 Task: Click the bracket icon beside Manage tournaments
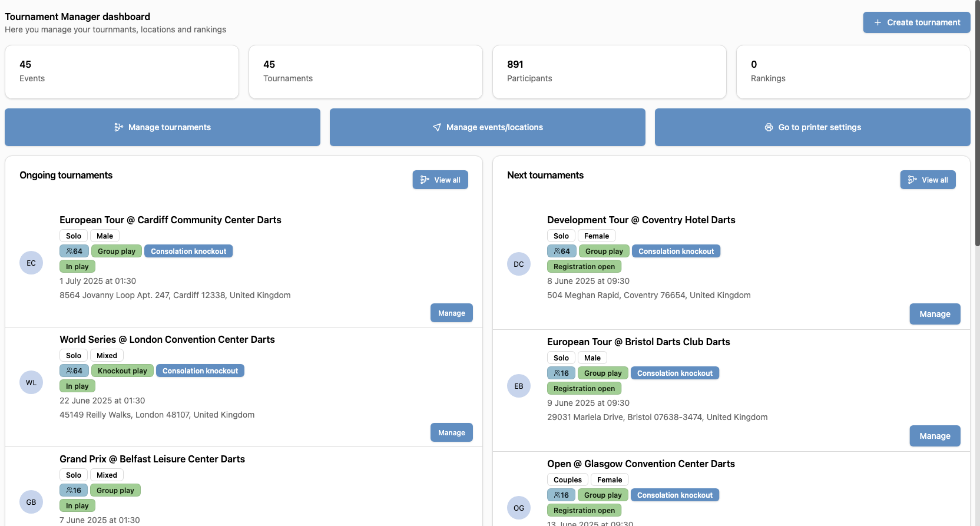point(118,127)
